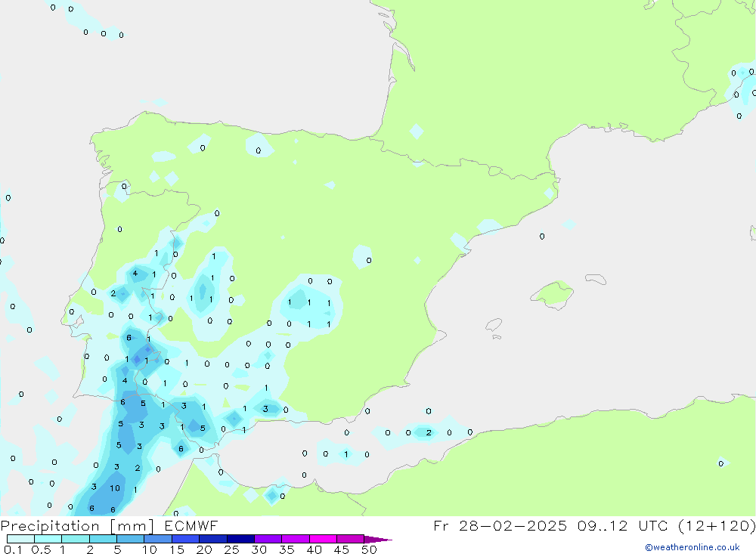Click the '[mm]' unit label

coord(132,526)
